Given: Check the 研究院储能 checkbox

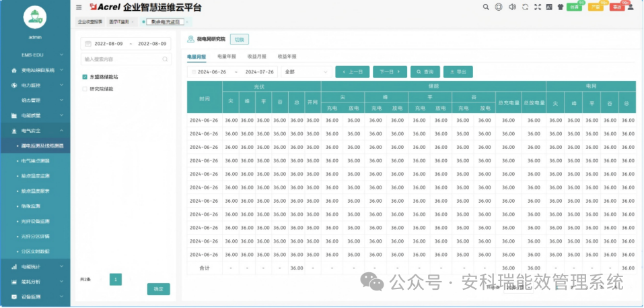Looking at the screenshot, I should point(85,89).
